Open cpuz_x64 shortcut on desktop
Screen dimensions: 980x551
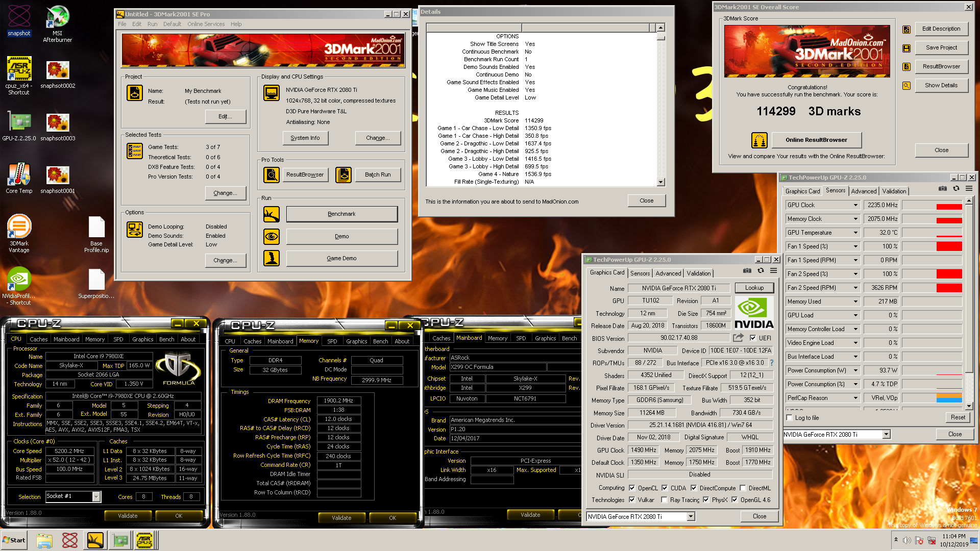point(19,76)
